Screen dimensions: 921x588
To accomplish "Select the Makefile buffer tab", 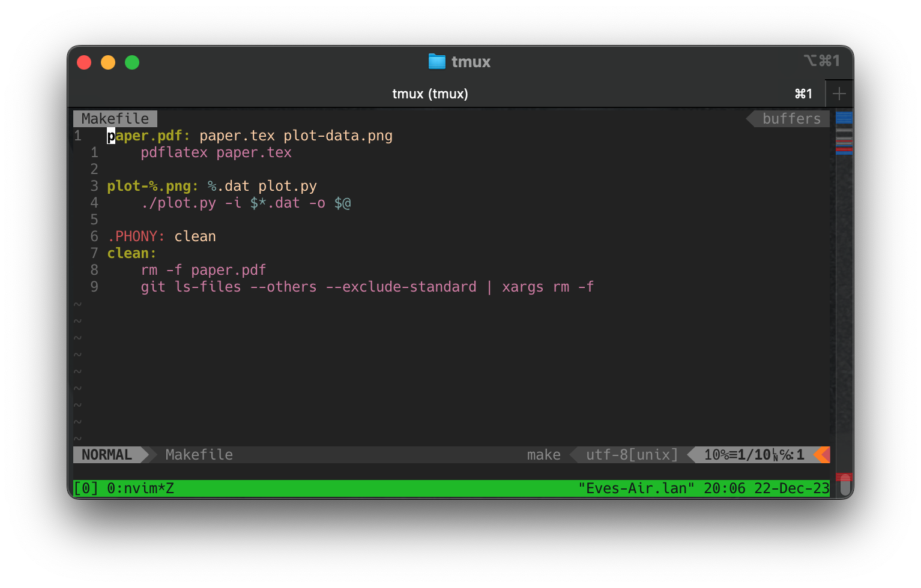I will [x=115, y=118].
